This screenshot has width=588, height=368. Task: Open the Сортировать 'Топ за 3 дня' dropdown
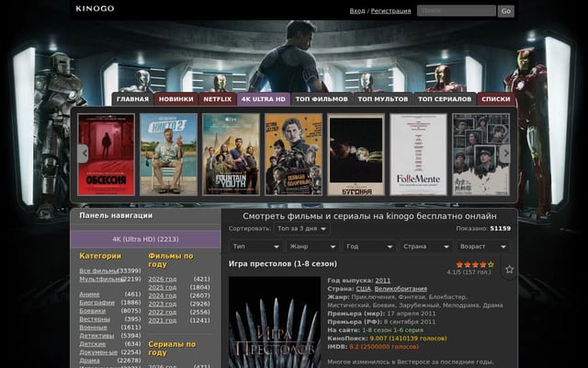coord(302,228)
